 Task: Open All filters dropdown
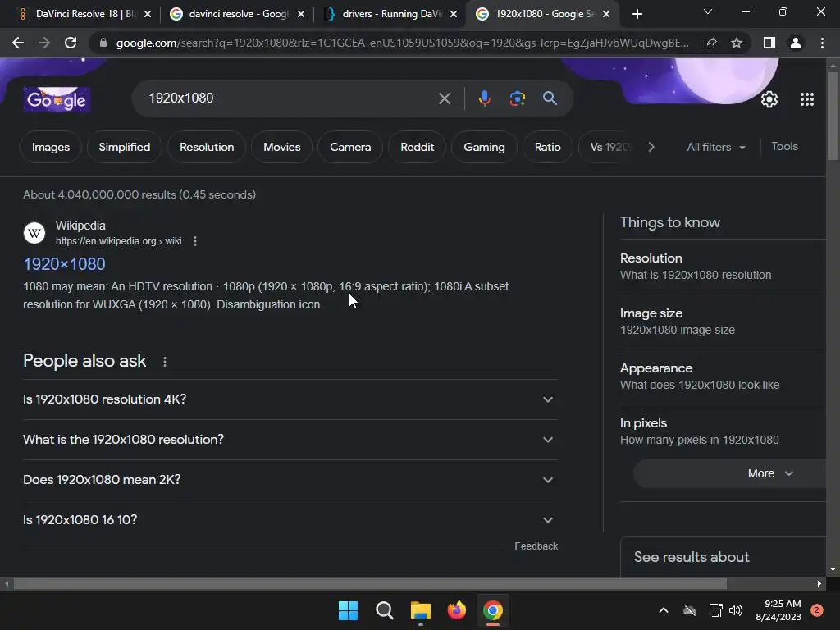[x=715, y=148]
